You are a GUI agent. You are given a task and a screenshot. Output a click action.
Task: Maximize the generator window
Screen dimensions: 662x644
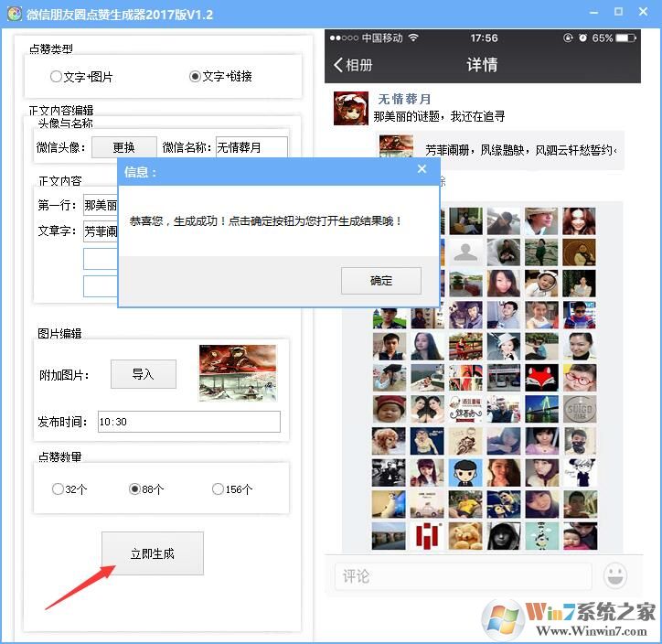pos(618,12)
